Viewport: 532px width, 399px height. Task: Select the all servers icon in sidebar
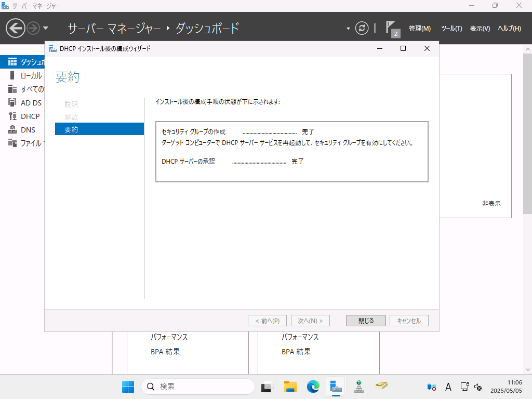point(12,89)
